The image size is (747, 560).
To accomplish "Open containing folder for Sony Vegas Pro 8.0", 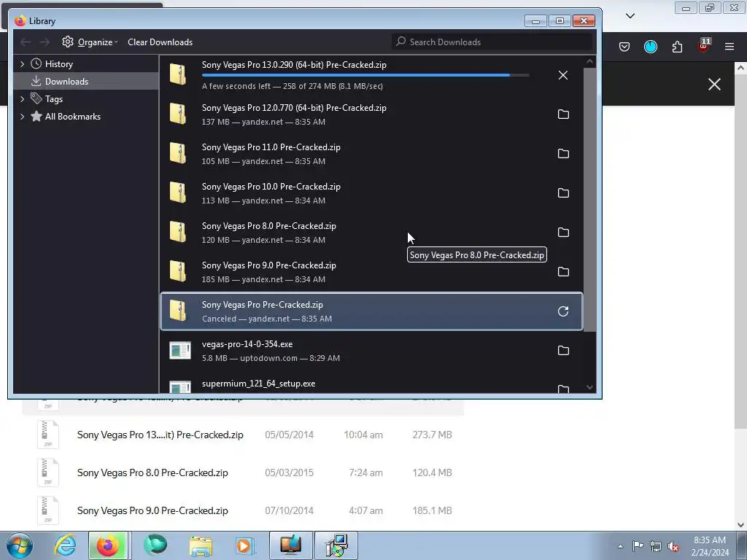I will click(563, 233).
